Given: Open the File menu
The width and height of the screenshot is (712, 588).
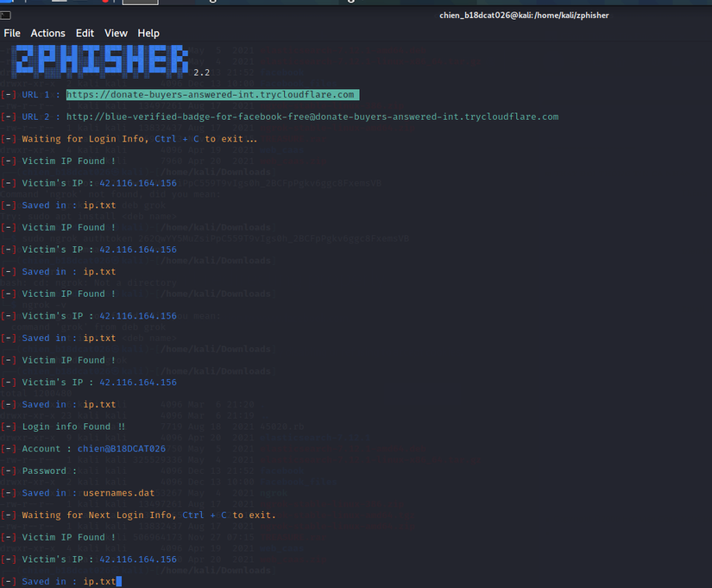Looking at the screenshot, I should coord(12,33).
